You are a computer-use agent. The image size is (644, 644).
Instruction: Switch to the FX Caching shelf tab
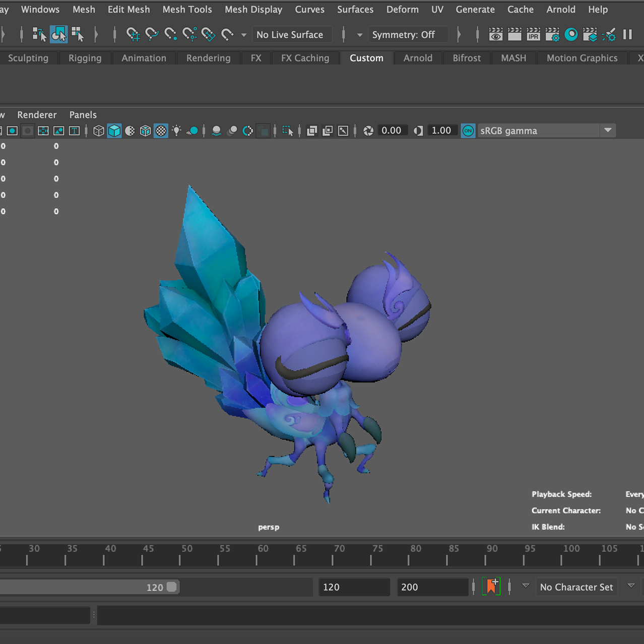(x=305, y=58)
